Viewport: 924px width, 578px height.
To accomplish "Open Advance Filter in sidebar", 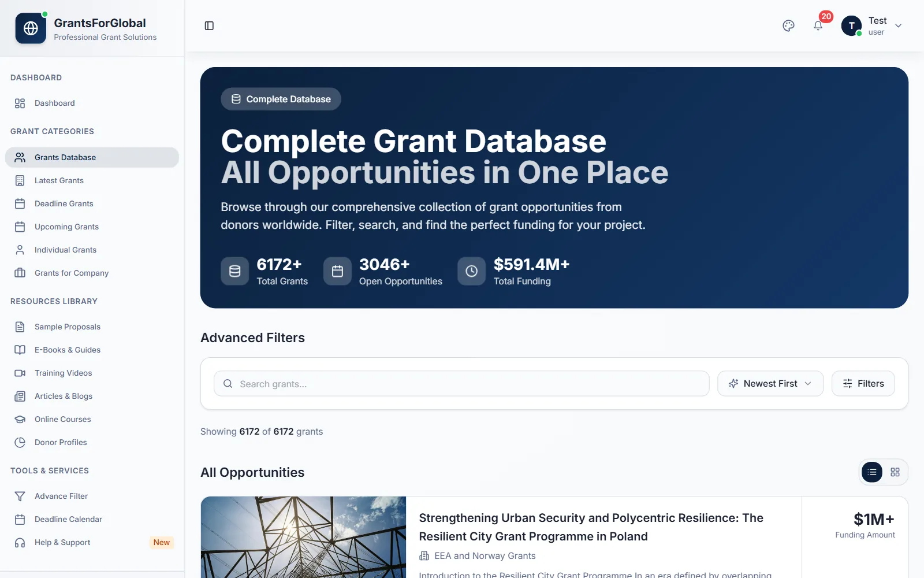I will [x=92, y=496].
